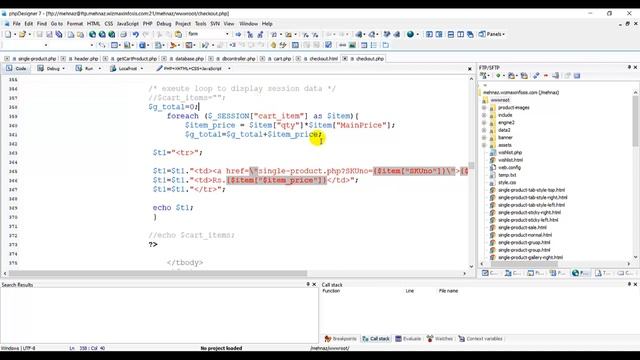The height and width of the screenshot is (360, 640).
Task: Close the FTP/SFTP panel
Action: [x=635, y=67]
